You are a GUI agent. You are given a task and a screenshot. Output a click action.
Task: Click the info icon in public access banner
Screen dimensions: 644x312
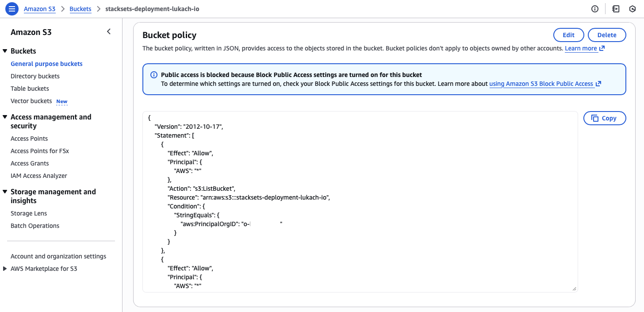154,75
